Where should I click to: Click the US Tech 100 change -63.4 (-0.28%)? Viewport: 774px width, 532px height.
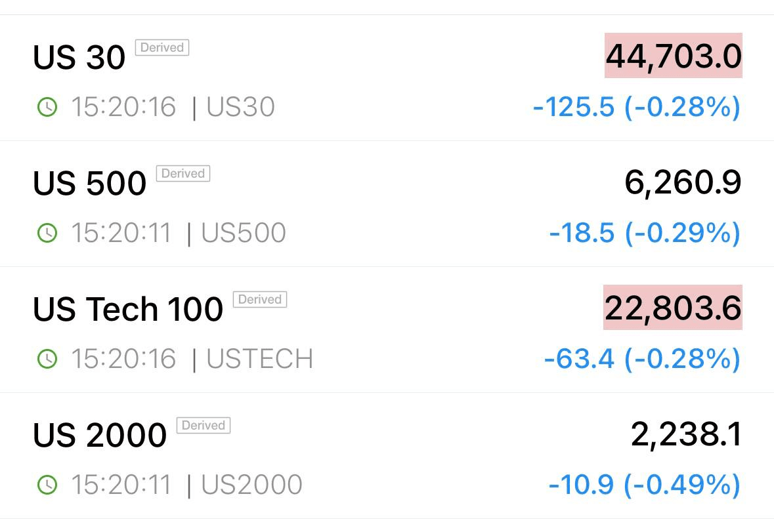point(642,358)
